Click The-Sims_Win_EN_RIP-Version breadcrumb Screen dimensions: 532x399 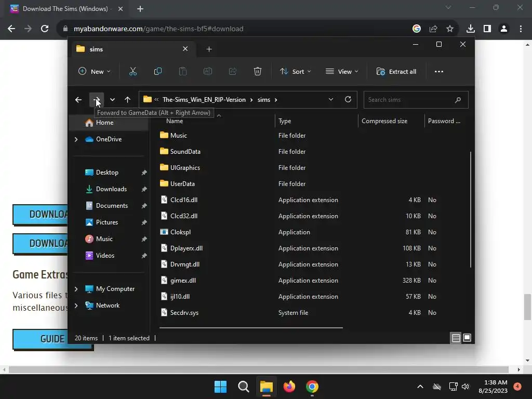[204, 100]
